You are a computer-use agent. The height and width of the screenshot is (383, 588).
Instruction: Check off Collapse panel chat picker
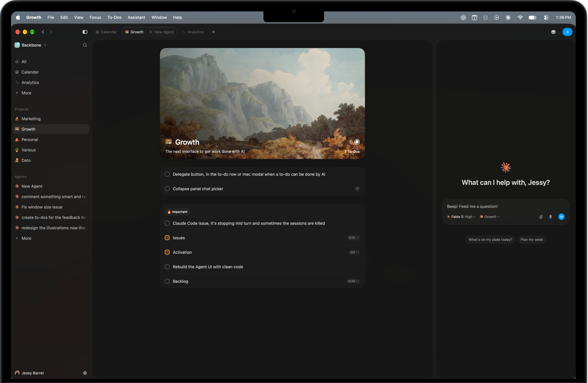[x=167, y=189]
